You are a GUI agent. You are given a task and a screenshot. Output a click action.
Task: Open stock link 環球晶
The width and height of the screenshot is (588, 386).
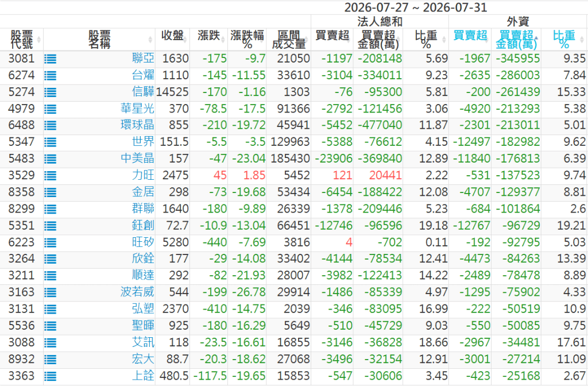click(138, 125)
